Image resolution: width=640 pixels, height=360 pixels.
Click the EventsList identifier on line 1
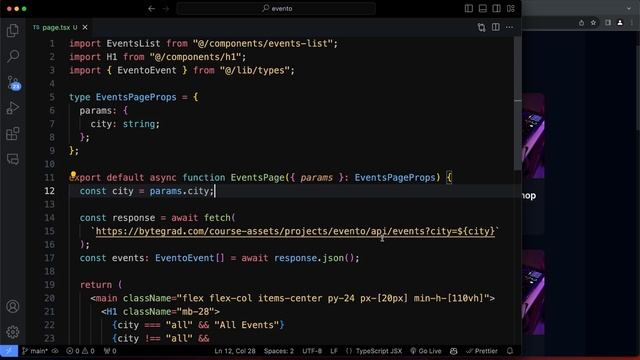coord(133,44)
